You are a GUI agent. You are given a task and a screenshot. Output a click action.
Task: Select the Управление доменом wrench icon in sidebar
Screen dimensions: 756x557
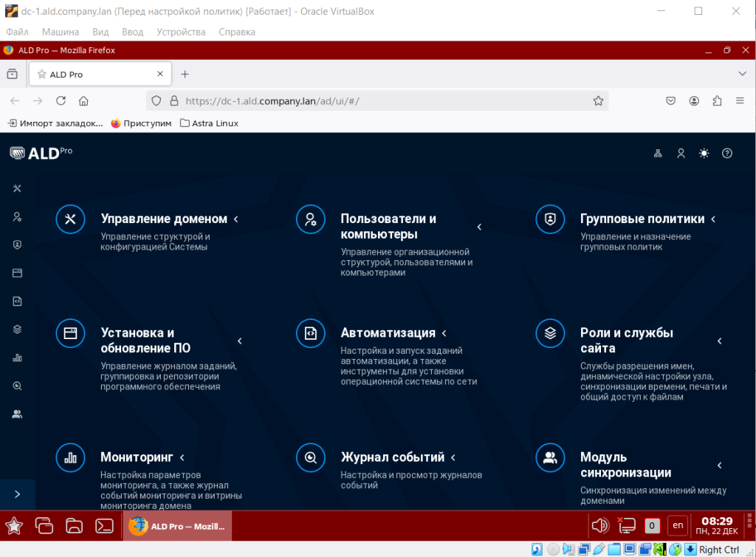(17, 188)
